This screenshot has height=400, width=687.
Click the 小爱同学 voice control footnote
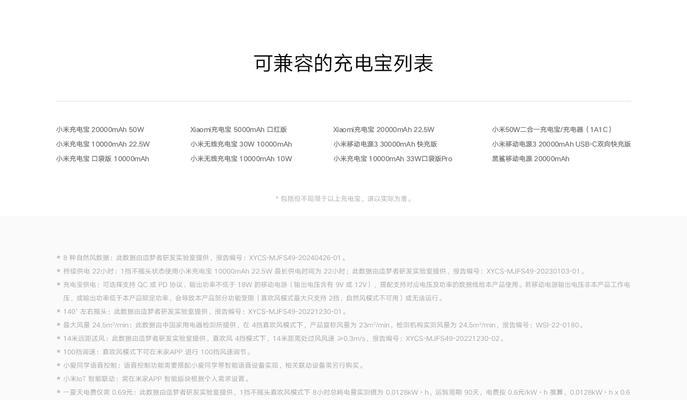tap(213, 365)
